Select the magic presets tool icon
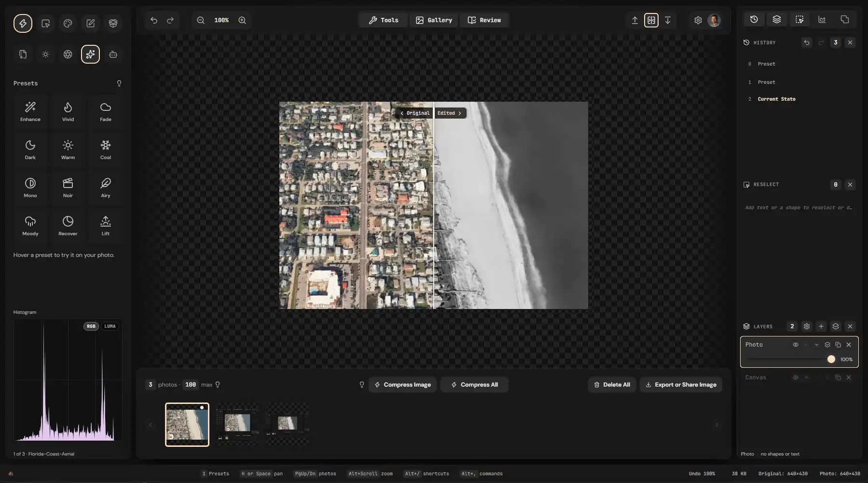The height and width of the screenshot is (483, 868). point(90,54)
